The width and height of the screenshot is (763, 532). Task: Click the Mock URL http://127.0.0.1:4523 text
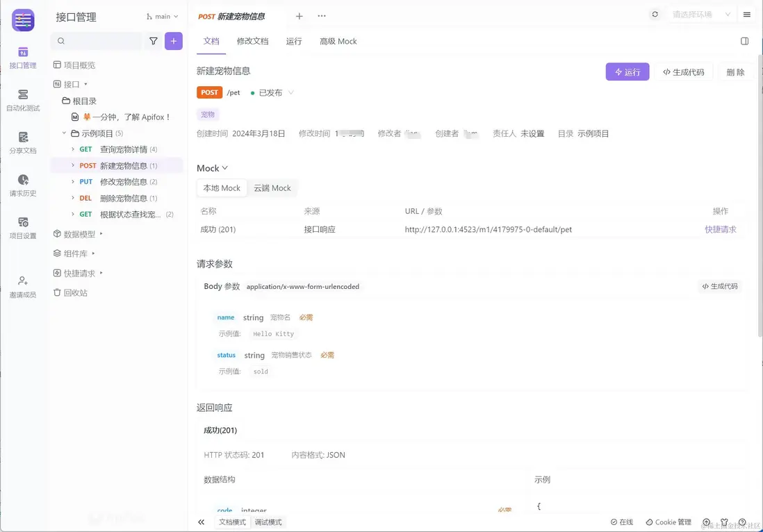488,229
